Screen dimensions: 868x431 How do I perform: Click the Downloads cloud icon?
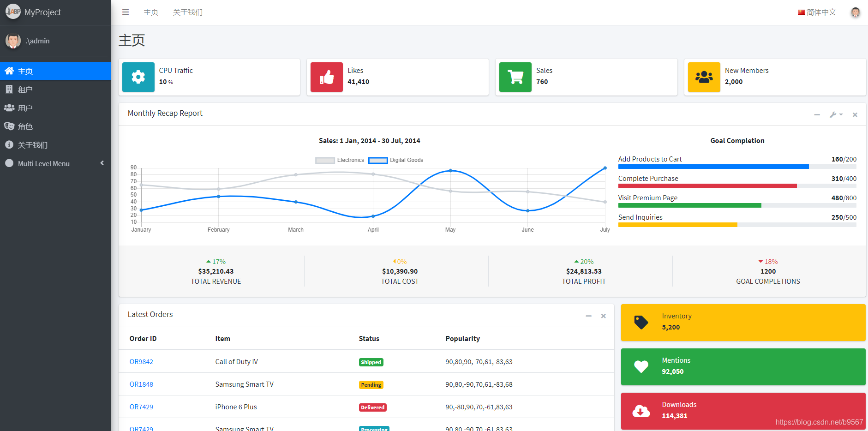coord(641,411)
